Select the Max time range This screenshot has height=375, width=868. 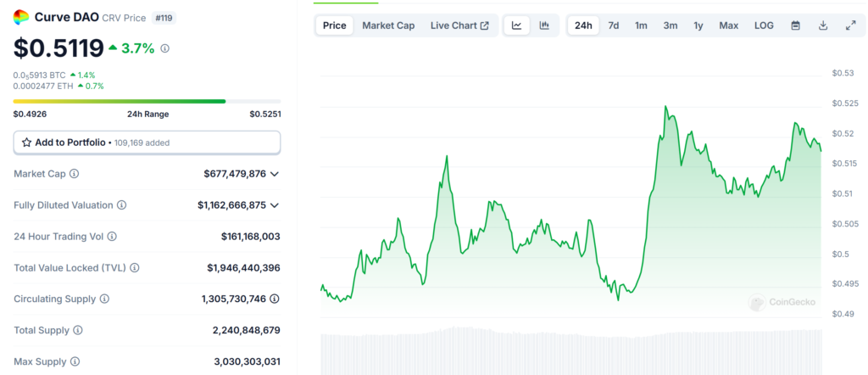pyautogui.click(x=728, y=25)
